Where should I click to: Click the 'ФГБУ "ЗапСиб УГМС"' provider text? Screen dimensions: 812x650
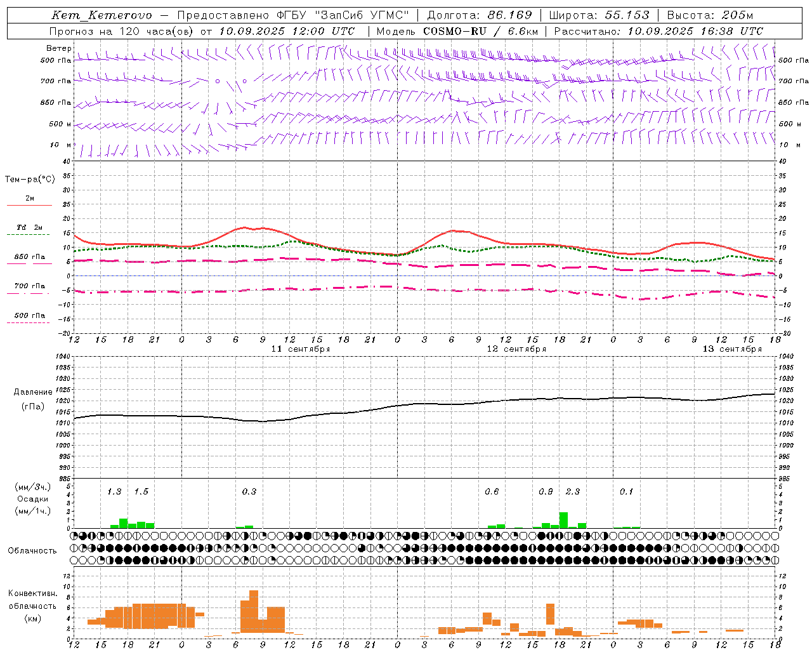(x=344, y=15)
